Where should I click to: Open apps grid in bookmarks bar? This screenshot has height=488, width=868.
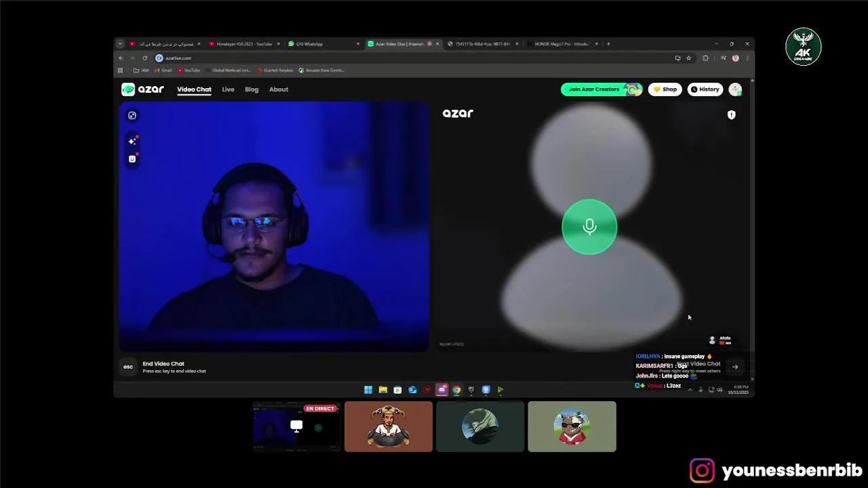point(121,70)
